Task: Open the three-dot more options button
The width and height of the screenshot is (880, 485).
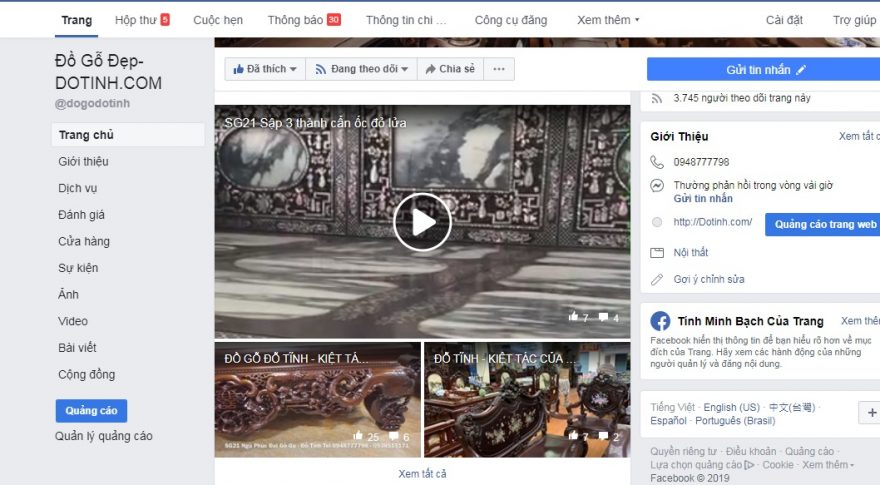Action: pos(499,69)
